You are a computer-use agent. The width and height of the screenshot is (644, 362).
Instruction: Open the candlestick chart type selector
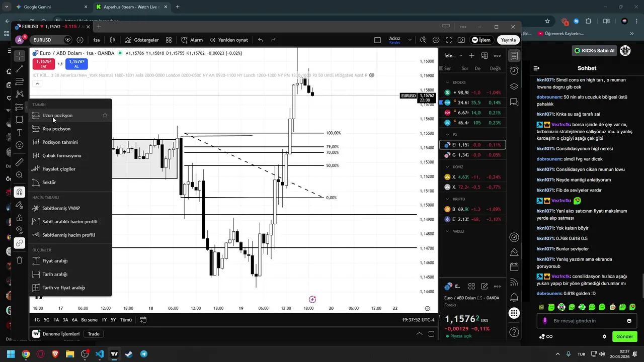point(113,40)
